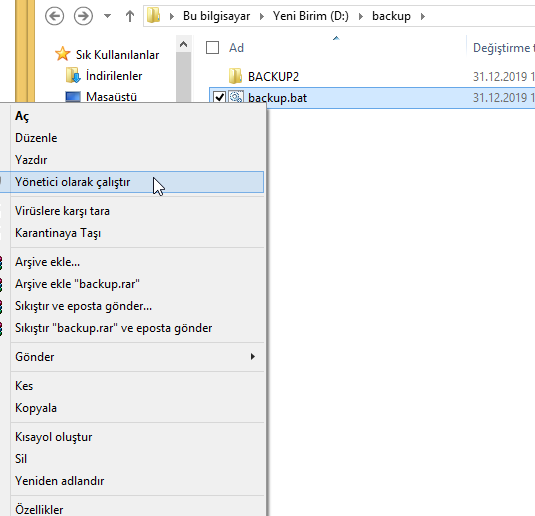Click the Sık Kullanılanlar star icon

point(62,54)
